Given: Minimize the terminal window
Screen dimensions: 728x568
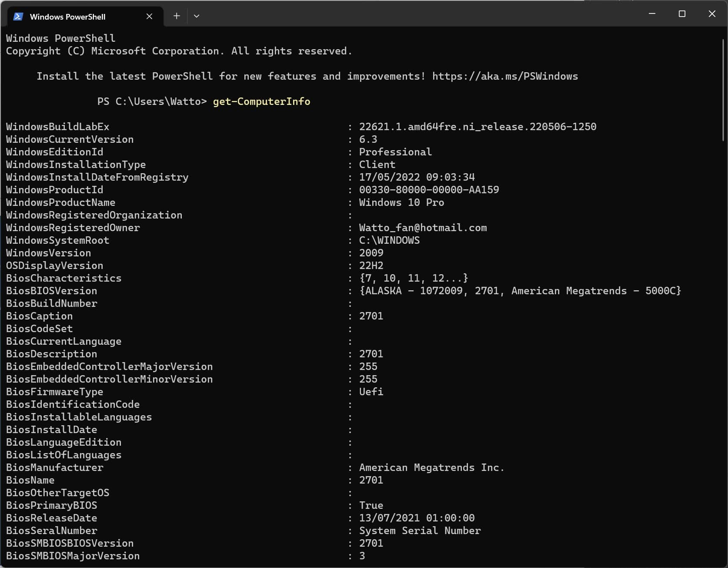Looking at the screenshot, I should pos(652,14).
